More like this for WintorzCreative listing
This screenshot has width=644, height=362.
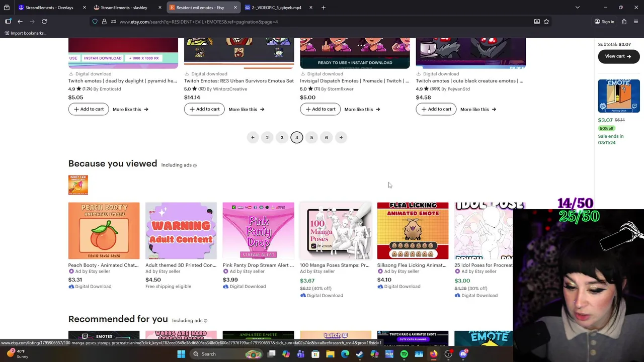point(246,109)
